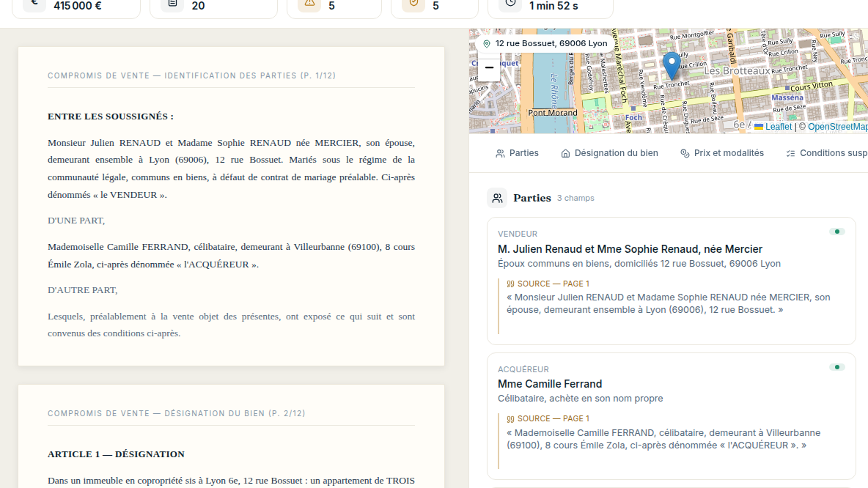868x488 pixels.
Task: Toggle the green status dot on Vendeur card
Action: click(837, 232)
